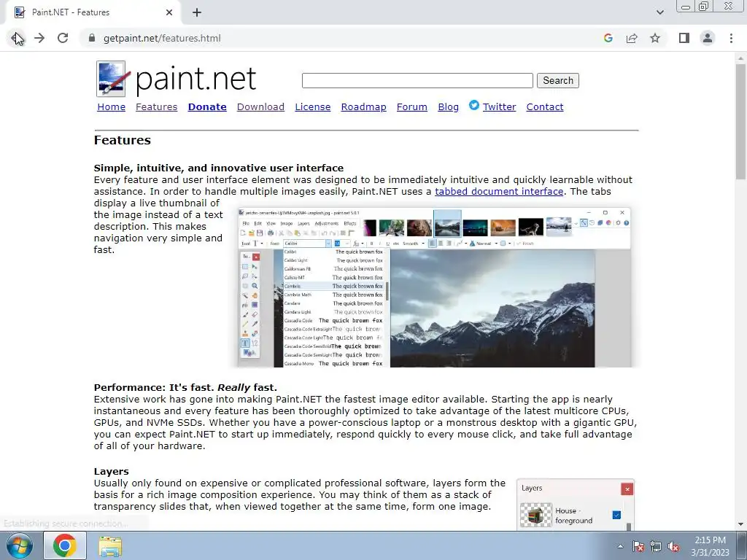Click the muted volume tray icon
Viewport: 747px width, 560px height.
(x=673, y=546)
